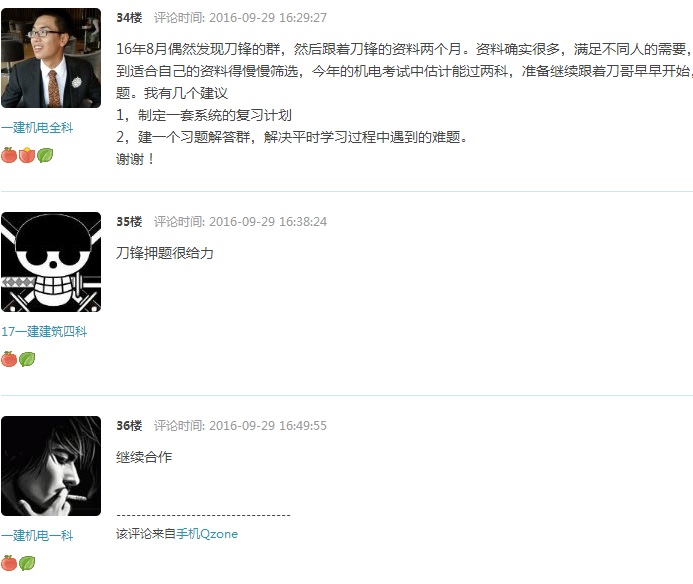Open the 一建机电全科 user profile link
The width and height of the screenshot is (693, 584).
click(x=37, y=128)
